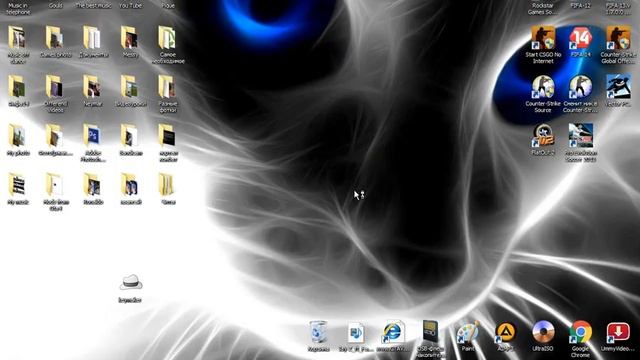The image size is (640, 360).
Task: Select the 'You Tube' label
Action: point(131,6)
